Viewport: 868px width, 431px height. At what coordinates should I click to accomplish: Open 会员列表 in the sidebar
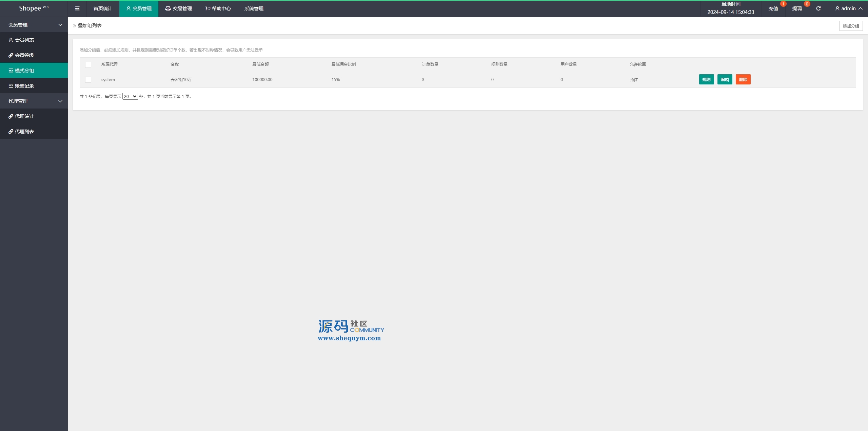[x=24, y=40]
